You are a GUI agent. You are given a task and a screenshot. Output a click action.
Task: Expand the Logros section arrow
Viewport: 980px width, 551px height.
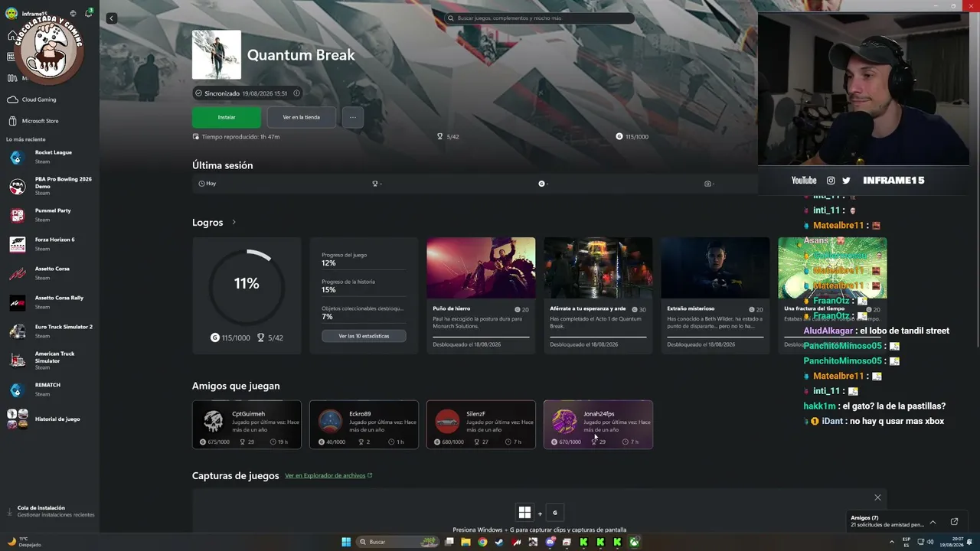tap(234, 223)
